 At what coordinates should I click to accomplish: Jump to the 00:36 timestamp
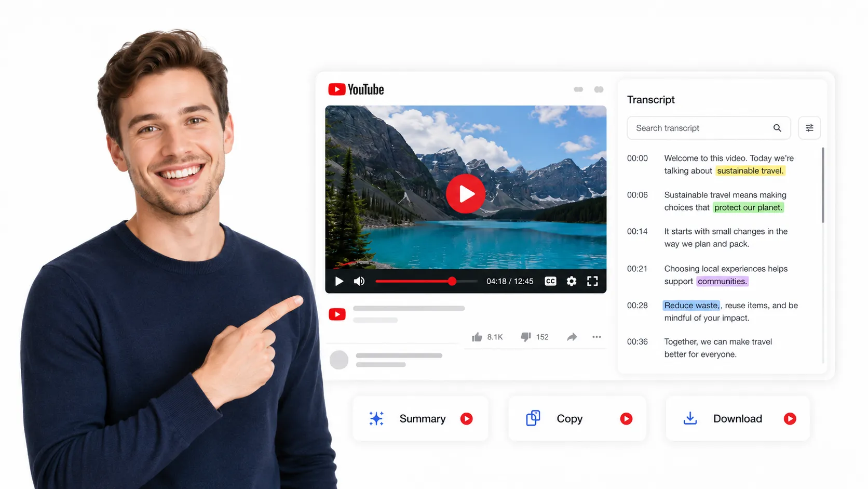638,341
